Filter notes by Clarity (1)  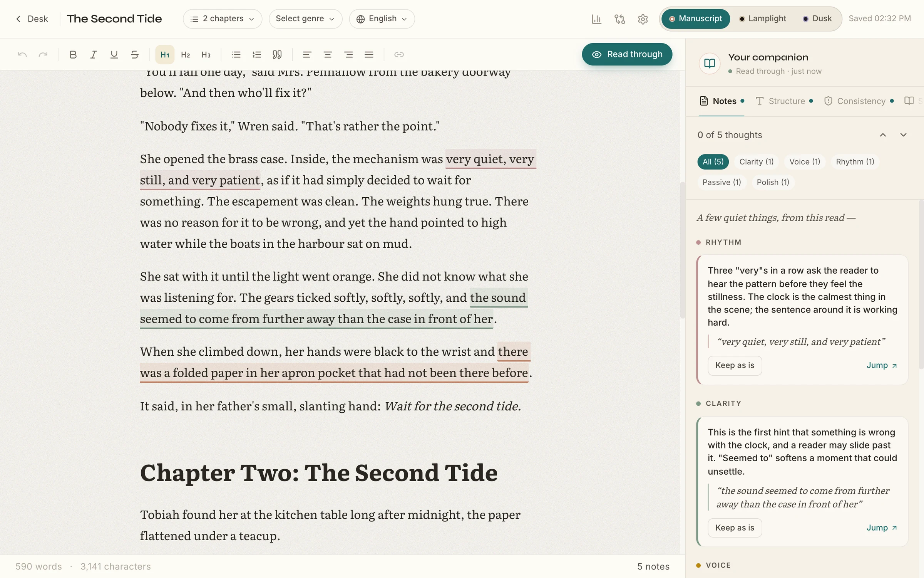click(756, 162)
